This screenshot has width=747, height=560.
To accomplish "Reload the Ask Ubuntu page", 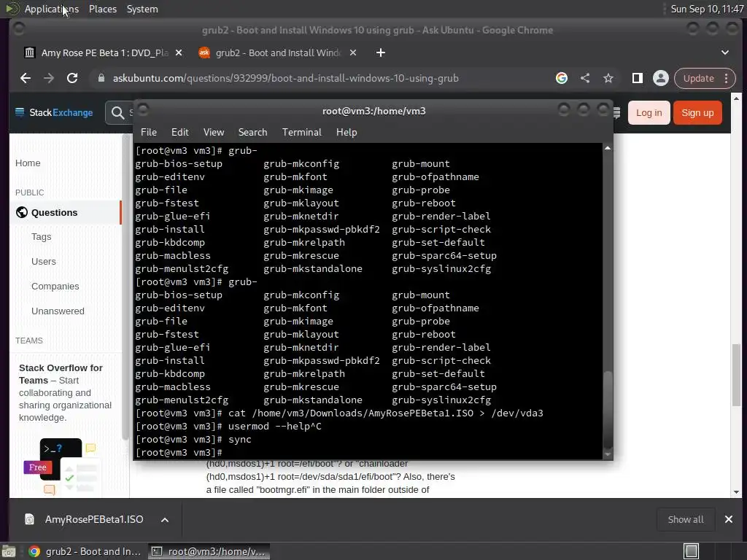I will pos(72,78).
